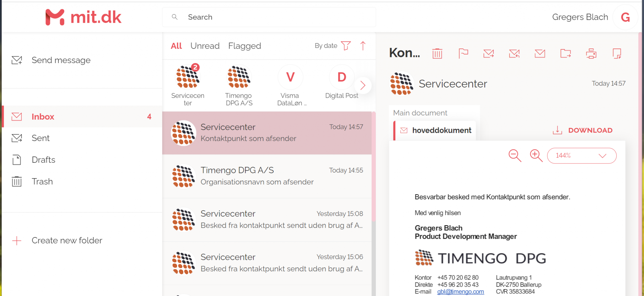Flag the open Servicecenter message
Image resolution: width=644 pixels, height=296 pixels.
tap(463, 54)
